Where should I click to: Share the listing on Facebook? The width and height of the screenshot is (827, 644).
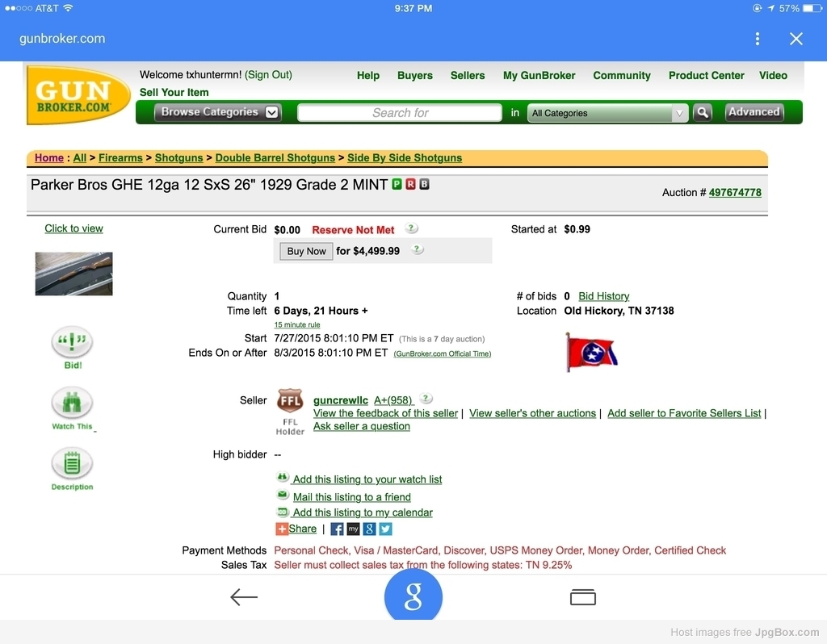point(337,529)
